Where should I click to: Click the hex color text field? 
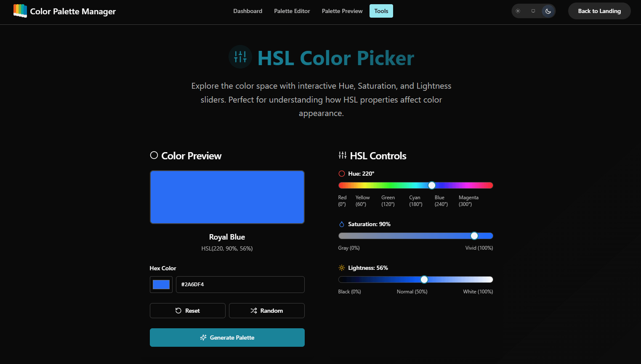pyautogui.click(x=240, y=285)
